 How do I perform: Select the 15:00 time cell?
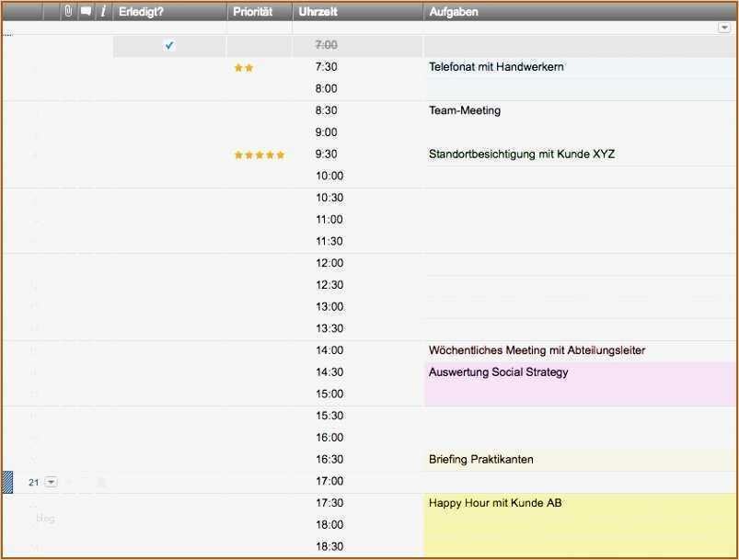[358, 394]
